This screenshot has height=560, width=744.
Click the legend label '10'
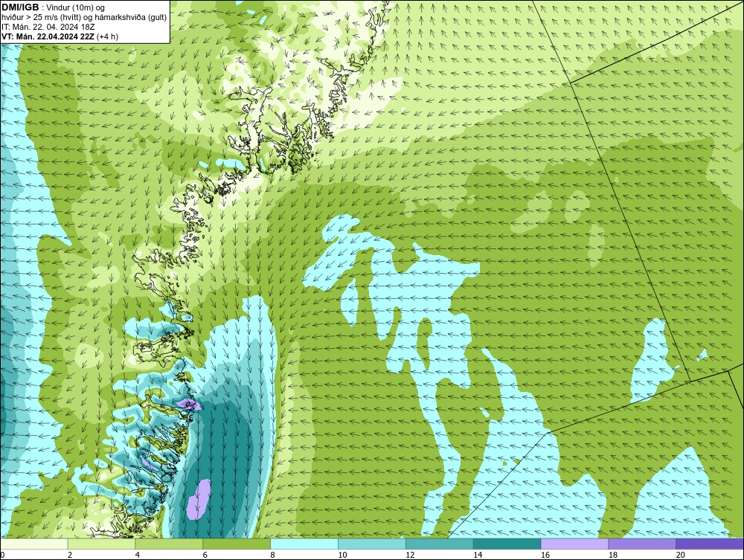(x=342, y=555)
